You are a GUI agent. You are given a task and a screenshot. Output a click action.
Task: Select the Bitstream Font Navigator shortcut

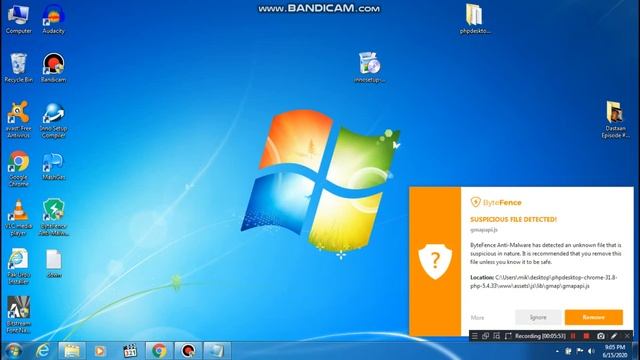[18, 314]
